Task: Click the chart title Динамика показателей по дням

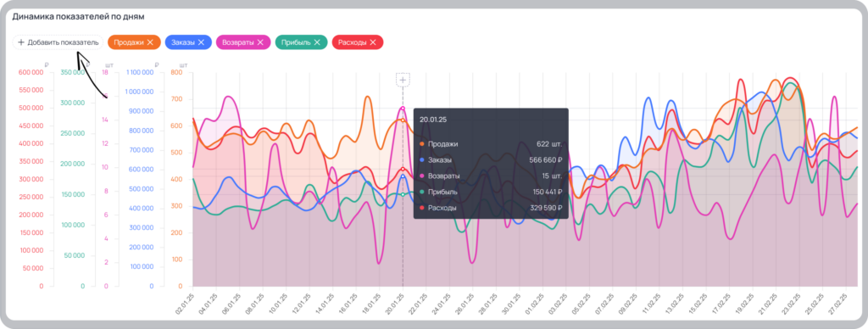Action: pos(79,17)
